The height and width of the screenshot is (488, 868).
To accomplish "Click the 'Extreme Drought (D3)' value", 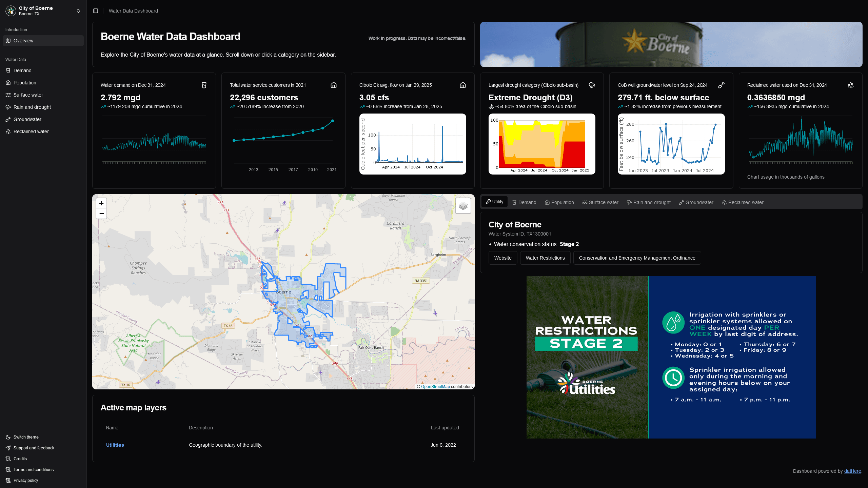I will coord(530,98).
